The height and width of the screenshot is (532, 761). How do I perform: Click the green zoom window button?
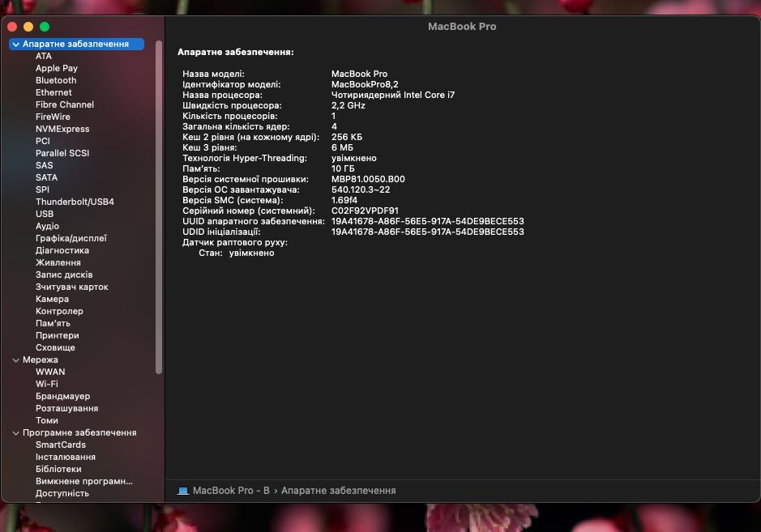(x=45, y=28)
